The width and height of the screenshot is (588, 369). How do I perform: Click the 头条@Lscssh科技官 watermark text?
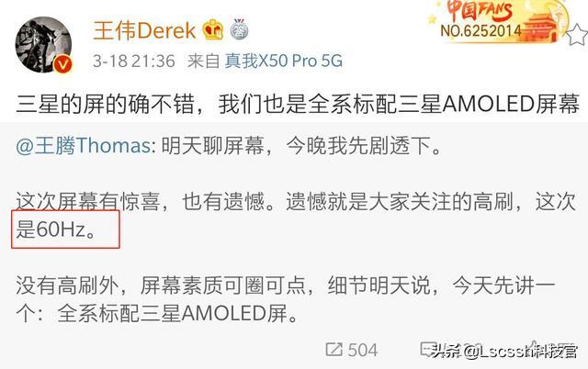[504, 352]
